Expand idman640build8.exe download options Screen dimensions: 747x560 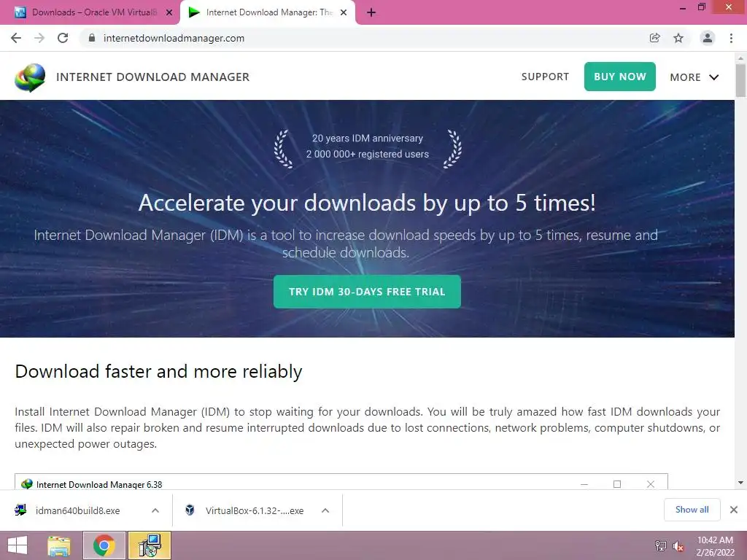(155, 510)
